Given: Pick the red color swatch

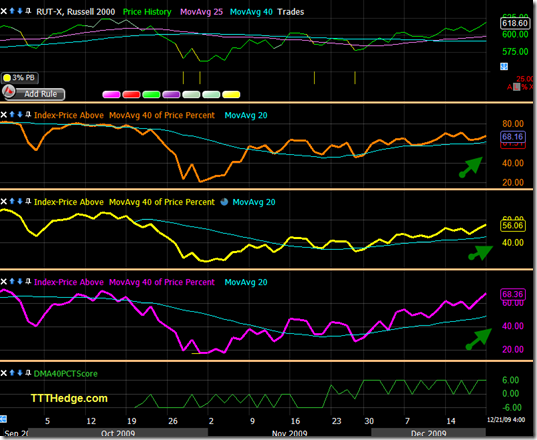Looking at the screenshot, I should tap(131, 95).
